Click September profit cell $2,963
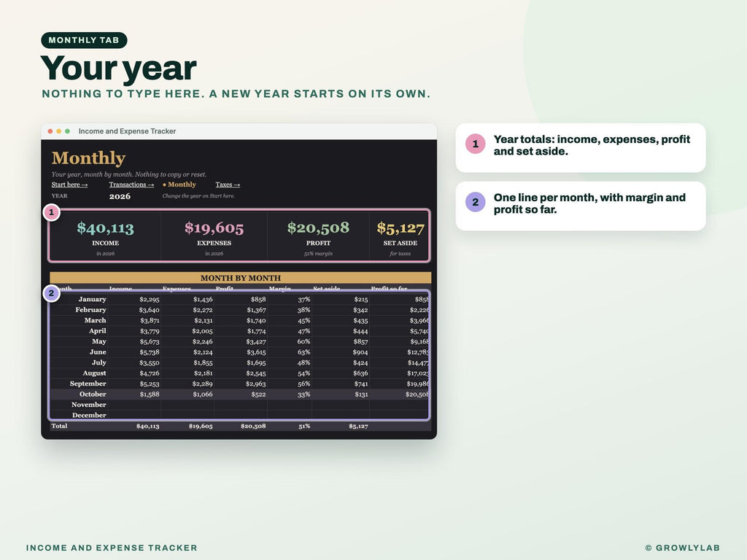Screen dimensions: 747x560 [x=256, y=384]
